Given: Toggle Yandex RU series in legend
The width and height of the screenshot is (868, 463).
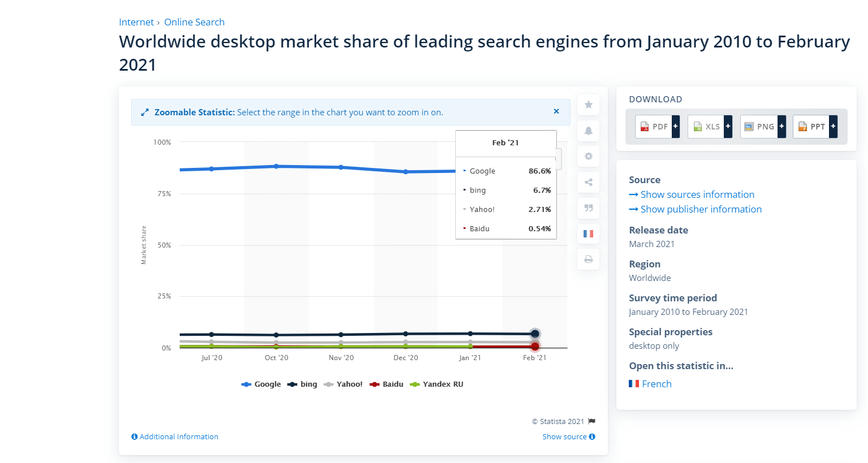Looking at the screenshot, I should coord(437,384).
